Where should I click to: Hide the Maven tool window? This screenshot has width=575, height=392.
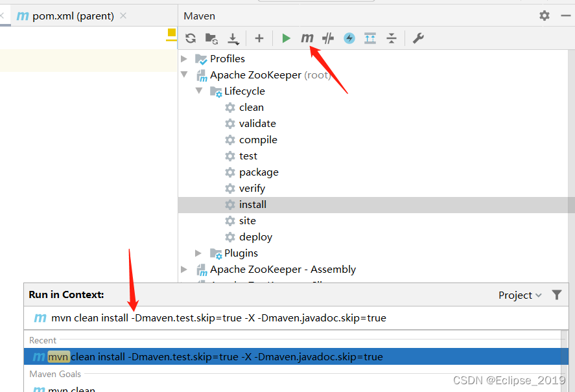(566, 16)
